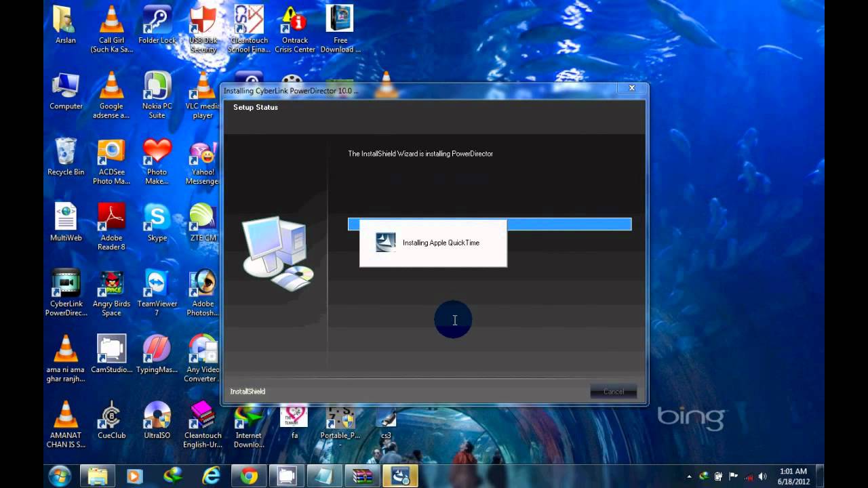
Task: Launch Internet Explorer from taskbar
Action: 211,476
